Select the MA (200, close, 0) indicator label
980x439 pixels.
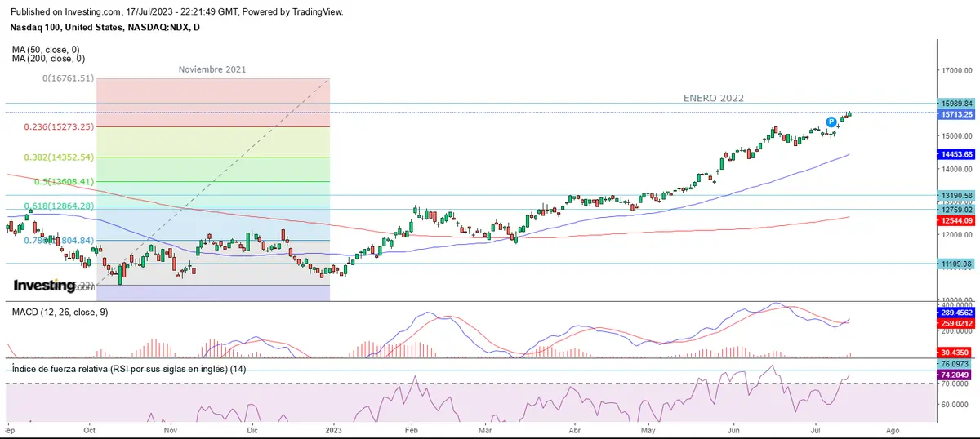(x=50, y=60)
